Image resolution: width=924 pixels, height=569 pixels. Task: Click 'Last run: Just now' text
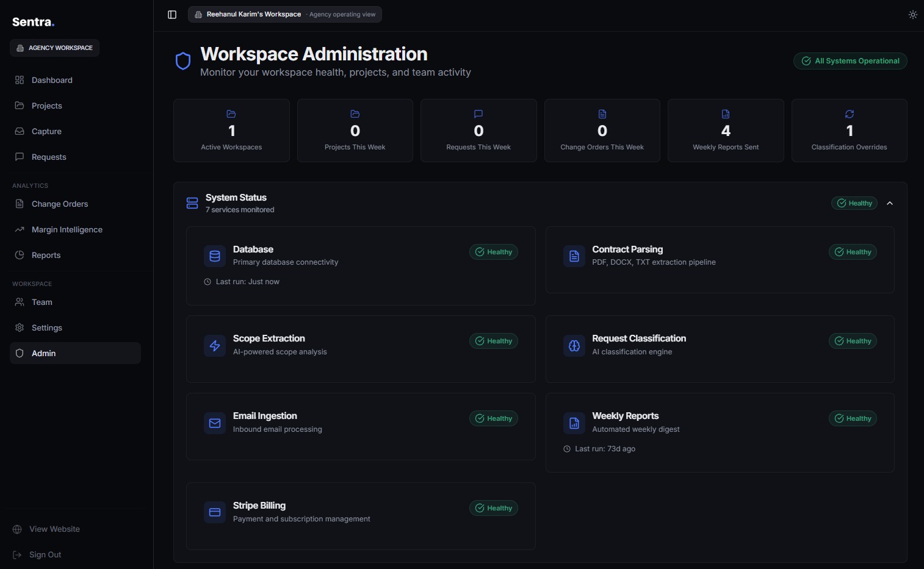tap(247, 282)
